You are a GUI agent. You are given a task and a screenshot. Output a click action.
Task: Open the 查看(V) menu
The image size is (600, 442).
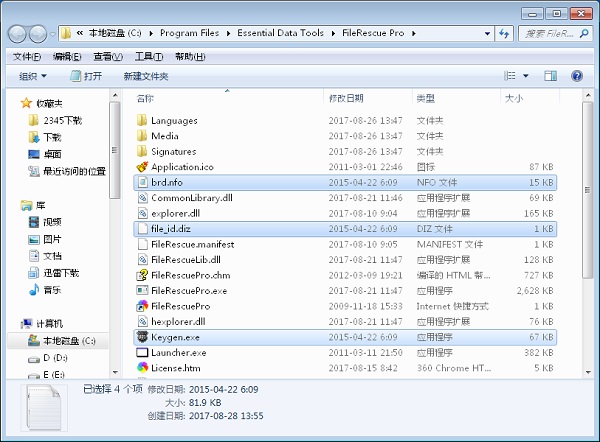coord(108,57)
